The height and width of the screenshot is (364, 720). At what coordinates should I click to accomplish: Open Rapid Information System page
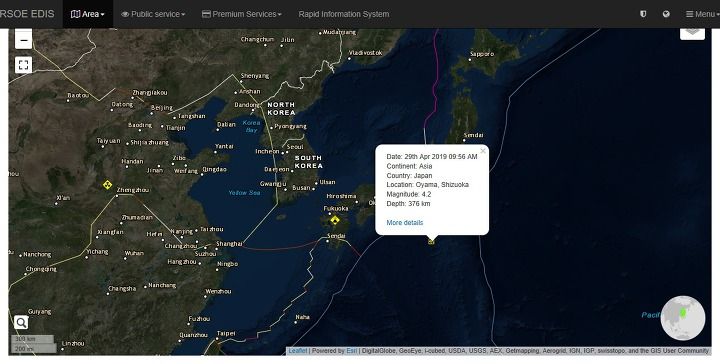click(x=343, y=14)
